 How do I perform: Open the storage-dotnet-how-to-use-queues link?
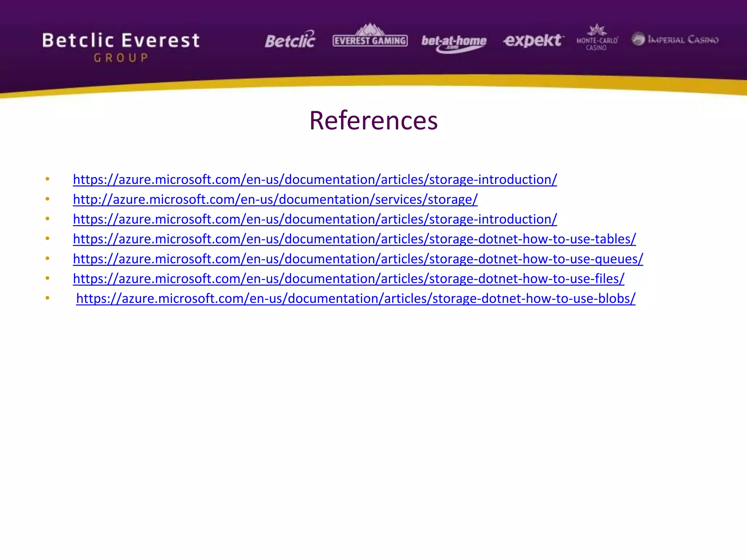pos(358,258)
